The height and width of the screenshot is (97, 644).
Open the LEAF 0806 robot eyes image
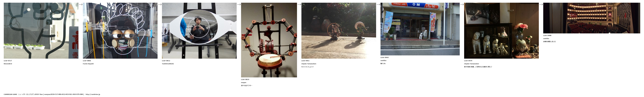pyautogui.click(x=120, y=31)
